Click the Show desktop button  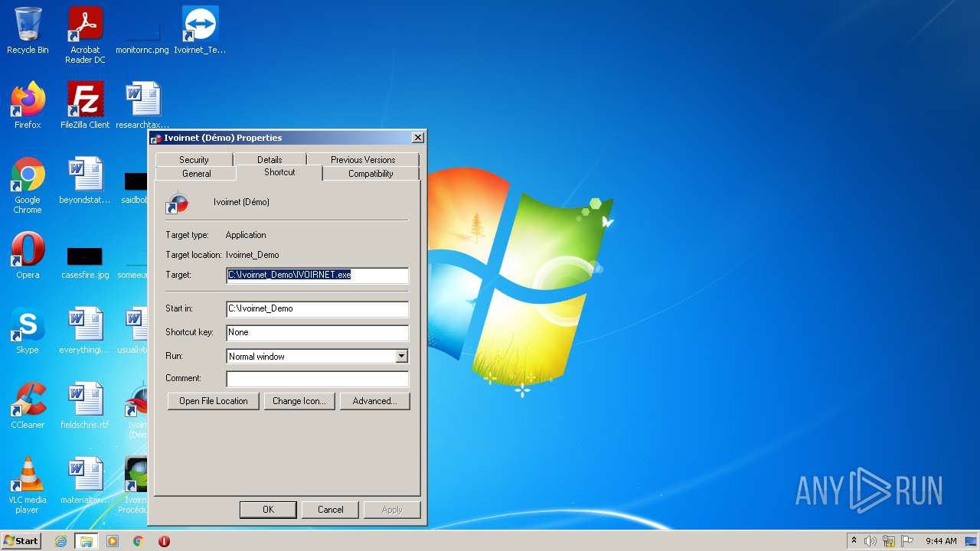point(971,541)
